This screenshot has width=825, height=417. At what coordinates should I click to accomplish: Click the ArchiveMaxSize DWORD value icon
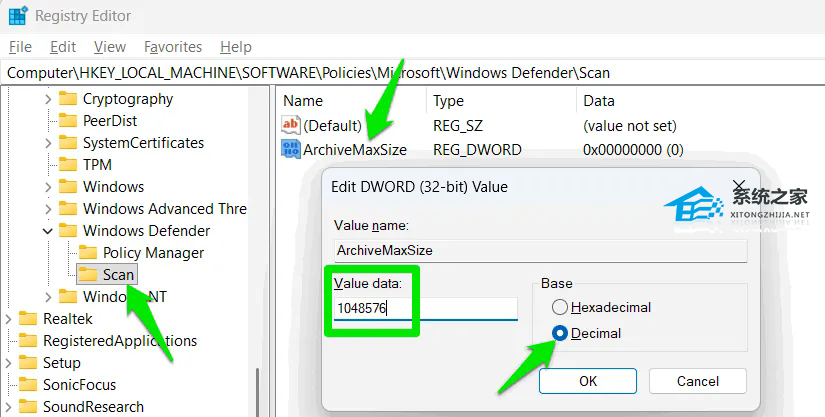[x=291, y=150]
